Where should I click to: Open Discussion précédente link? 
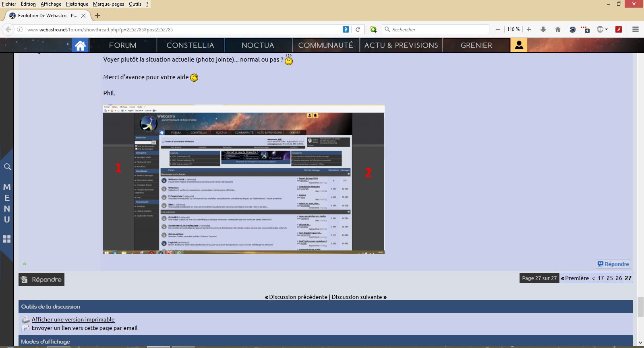(x=298, y=297)
